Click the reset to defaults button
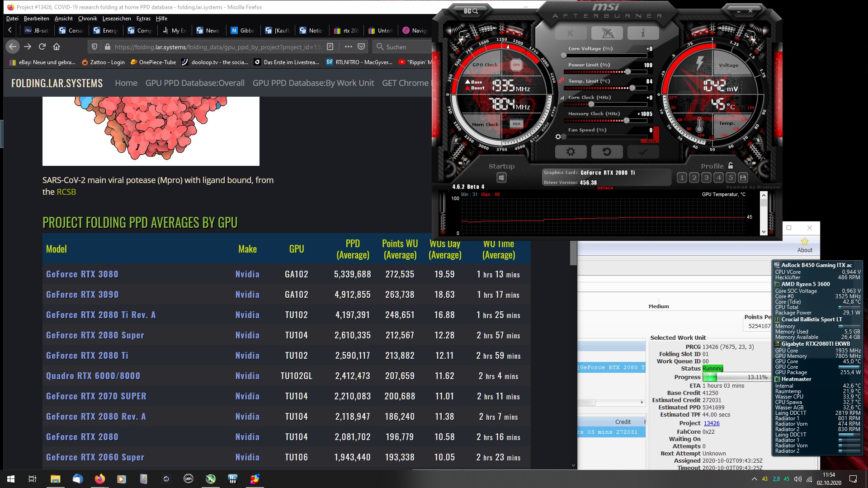 pyautogui.click(x=607, y=152)
